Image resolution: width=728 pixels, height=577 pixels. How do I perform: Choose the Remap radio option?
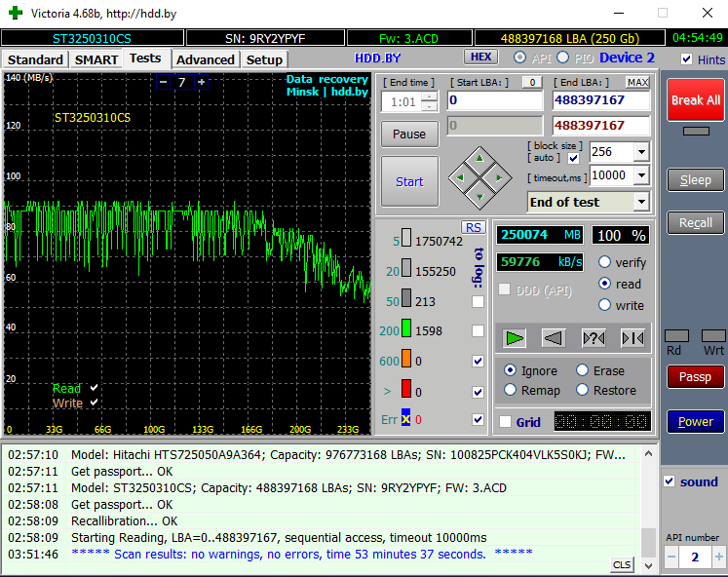511,390
